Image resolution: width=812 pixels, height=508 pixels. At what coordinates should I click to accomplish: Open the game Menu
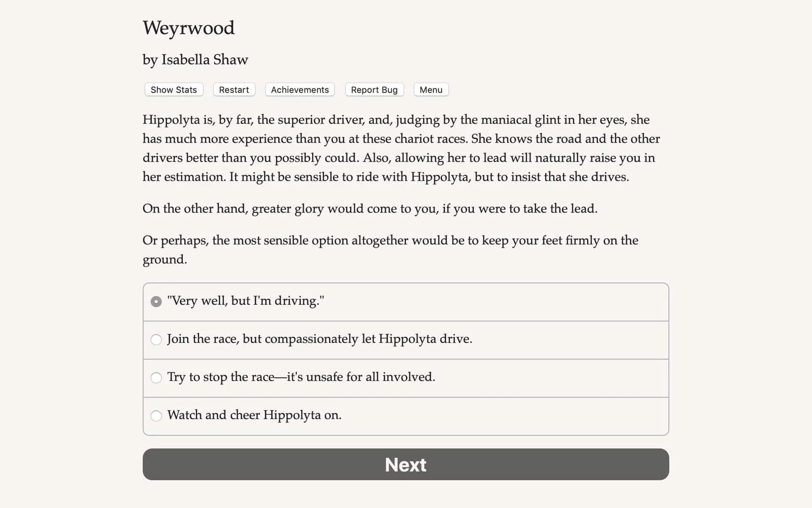[x=430, y=89]
